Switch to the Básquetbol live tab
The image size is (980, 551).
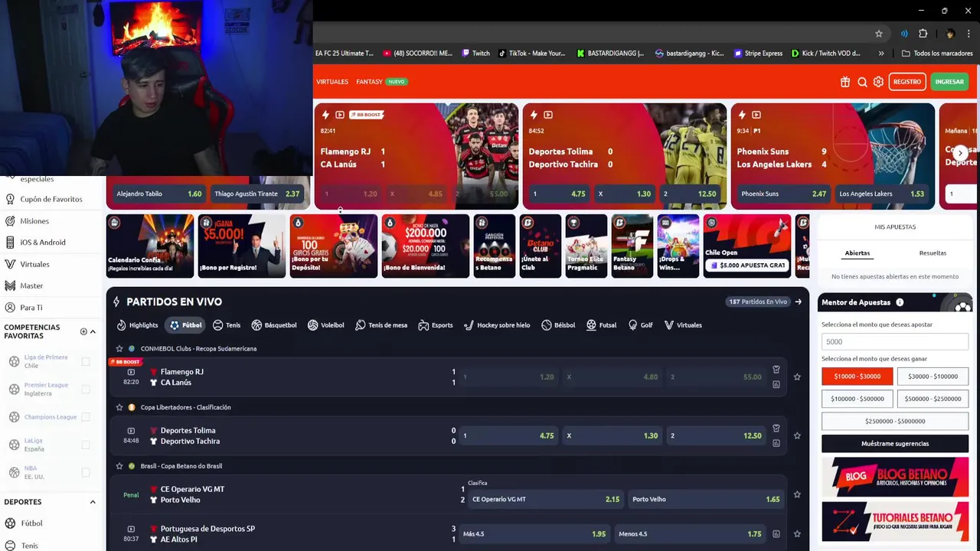pyautogui.click(x=274, y=325)
